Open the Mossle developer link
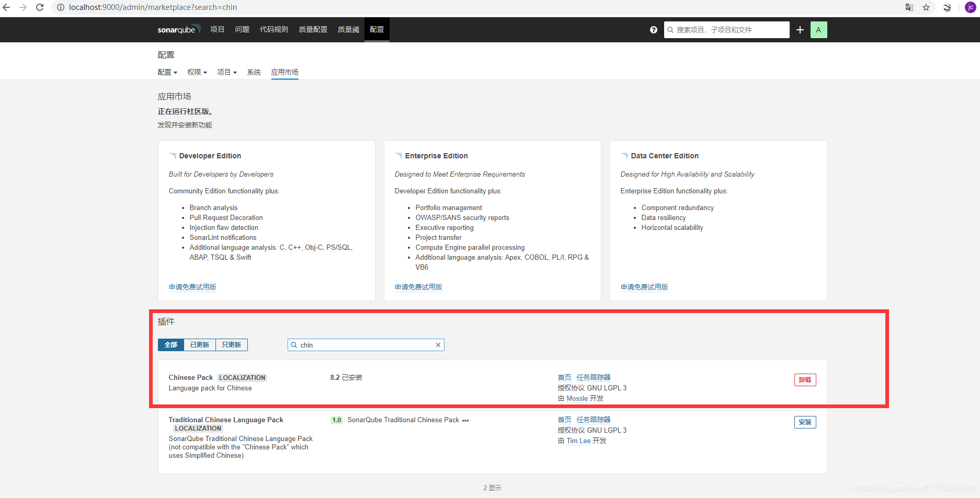Image resolution: width=980 pixels, height=498 pixels. [578, 398]
